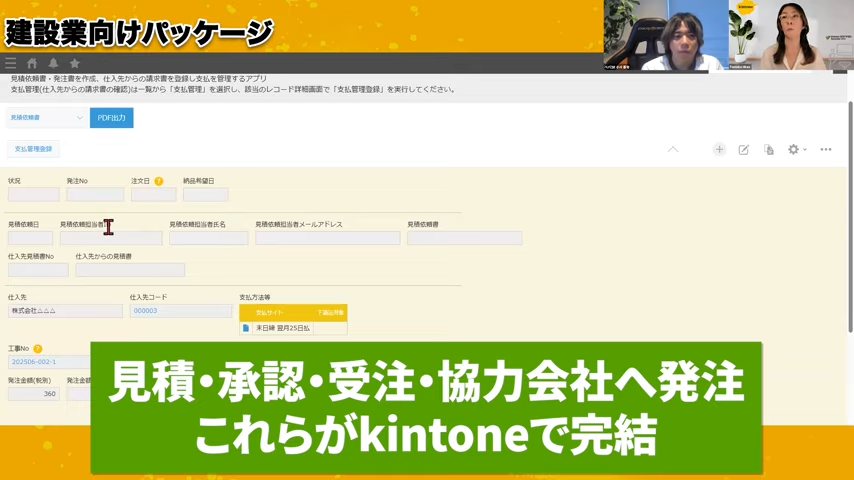Image resolution: width=854 pixels, height=480 pixels.
Task: Click the help icon beside 工事No
Action: pos(38,349)
